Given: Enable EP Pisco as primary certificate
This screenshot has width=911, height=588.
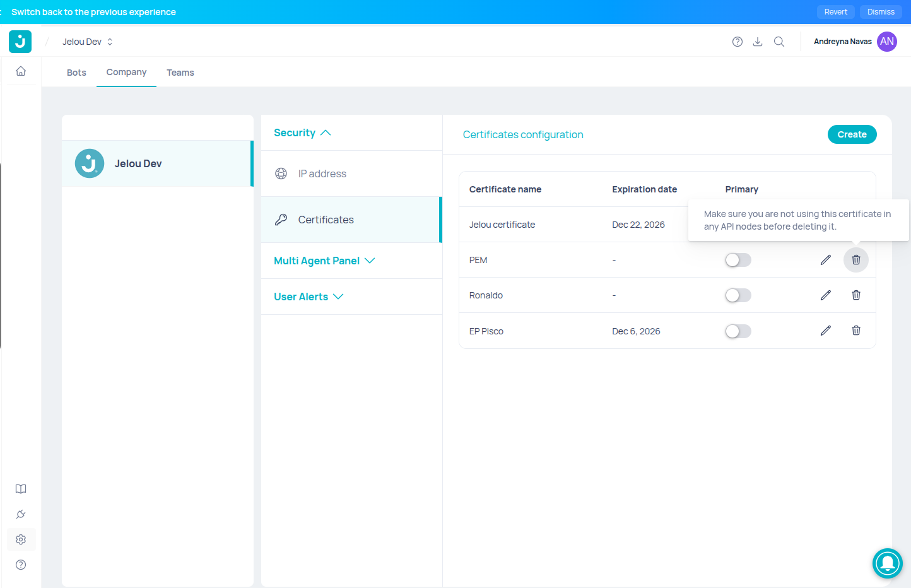Looking at the screenshot, I should pos(738,331).
